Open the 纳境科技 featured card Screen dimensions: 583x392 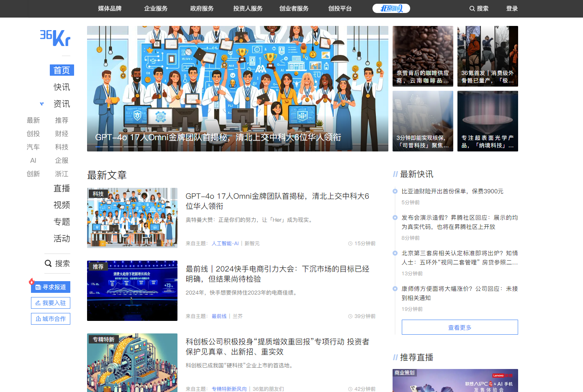point(488,121)
